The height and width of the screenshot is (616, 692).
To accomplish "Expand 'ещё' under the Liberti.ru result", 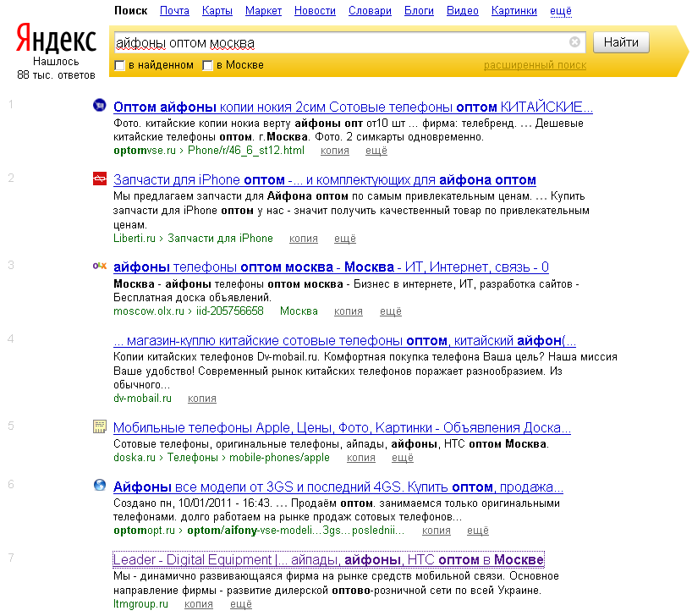I will click(344, 239).
